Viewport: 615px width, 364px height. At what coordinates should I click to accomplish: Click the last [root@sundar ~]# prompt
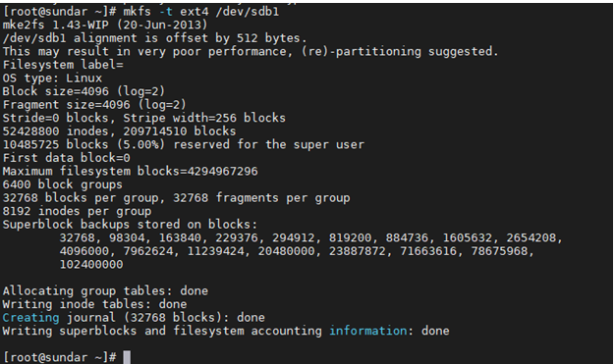tap(60, 357)
